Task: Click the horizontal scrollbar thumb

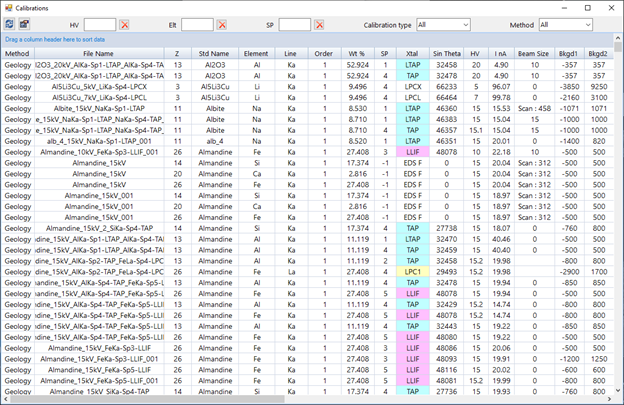Action: 147,399
